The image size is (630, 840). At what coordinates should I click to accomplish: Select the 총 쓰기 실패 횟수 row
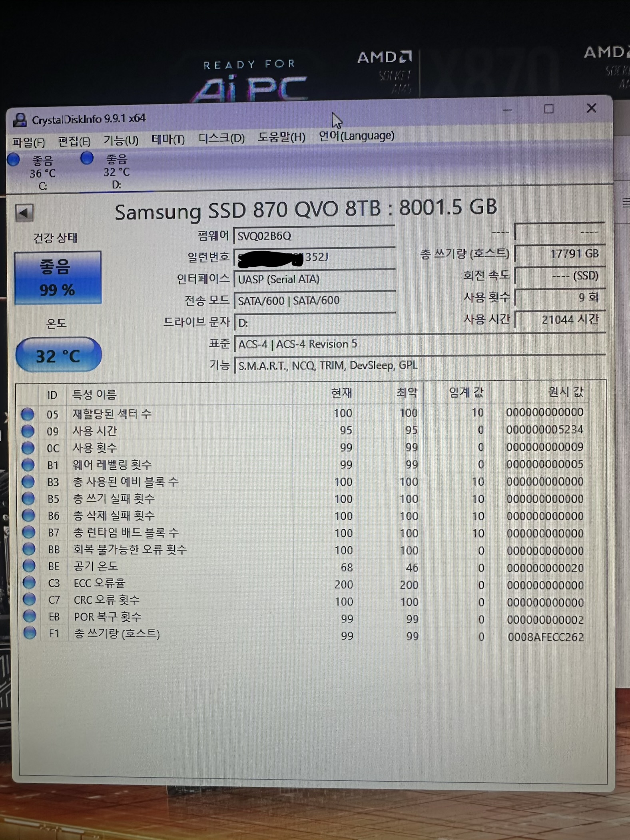coord(304,499)
